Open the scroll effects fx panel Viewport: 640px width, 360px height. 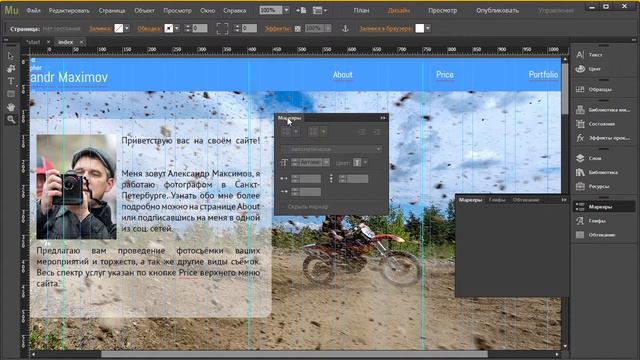[x=603, y=138]
